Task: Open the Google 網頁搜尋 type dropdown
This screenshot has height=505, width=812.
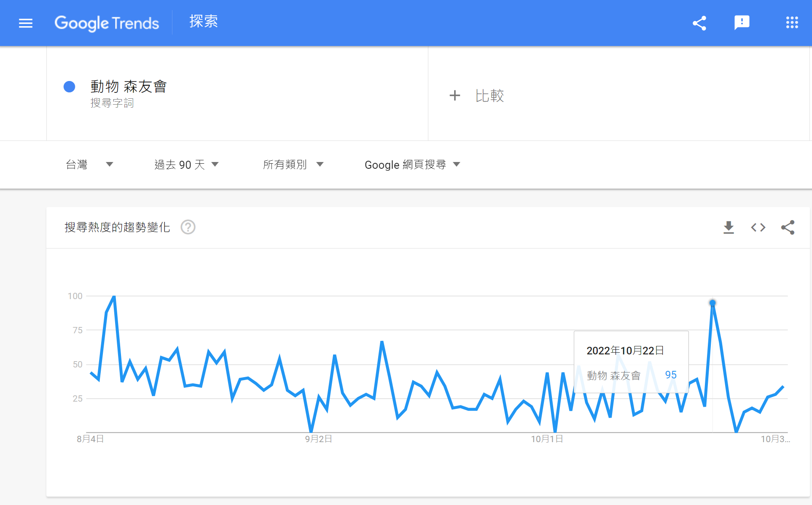Action: [412, 165]
